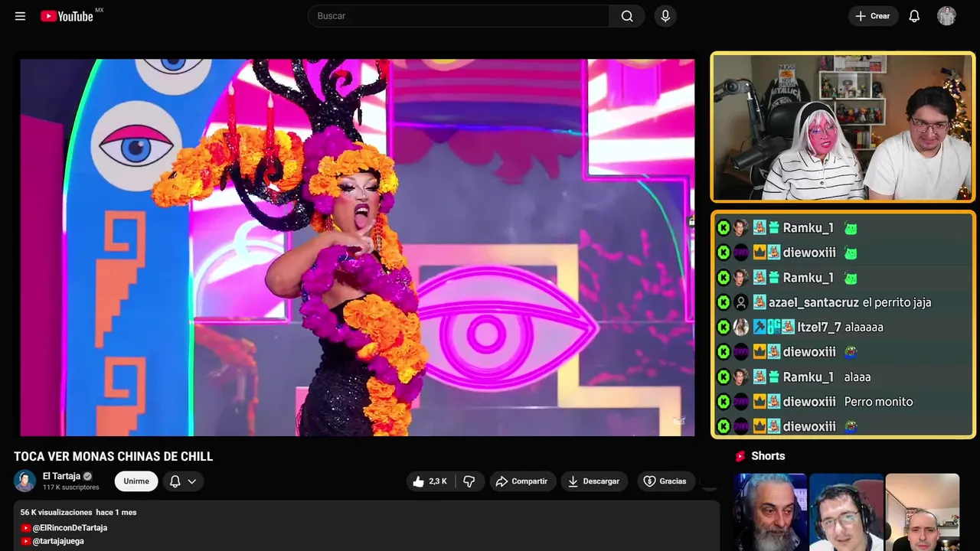Open @ElRinconDeTartaja channel link
This screenshot has width=980, height=551.
(x=70, y=528)
